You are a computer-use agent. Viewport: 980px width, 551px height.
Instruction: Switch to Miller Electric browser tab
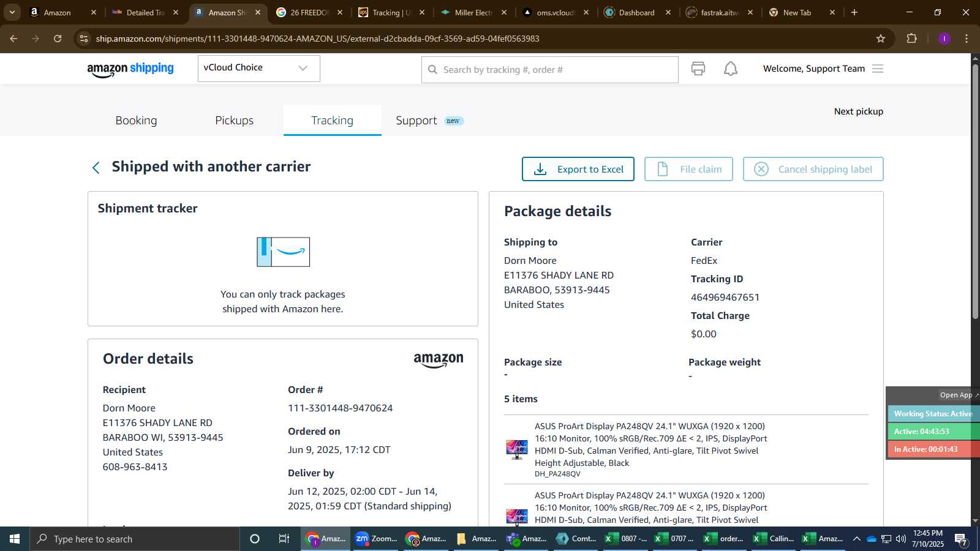pyautogui.click(x=473, y=12)
